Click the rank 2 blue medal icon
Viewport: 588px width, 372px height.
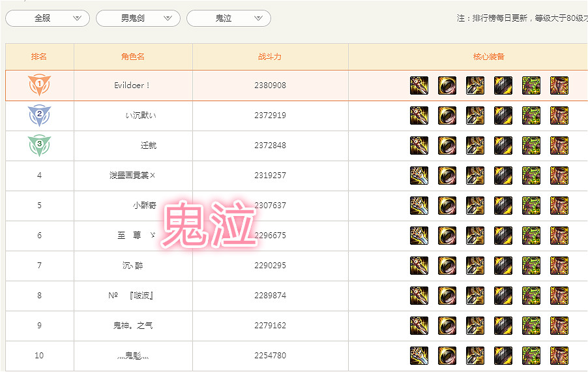pyautogui.click(x=39, y=116)
